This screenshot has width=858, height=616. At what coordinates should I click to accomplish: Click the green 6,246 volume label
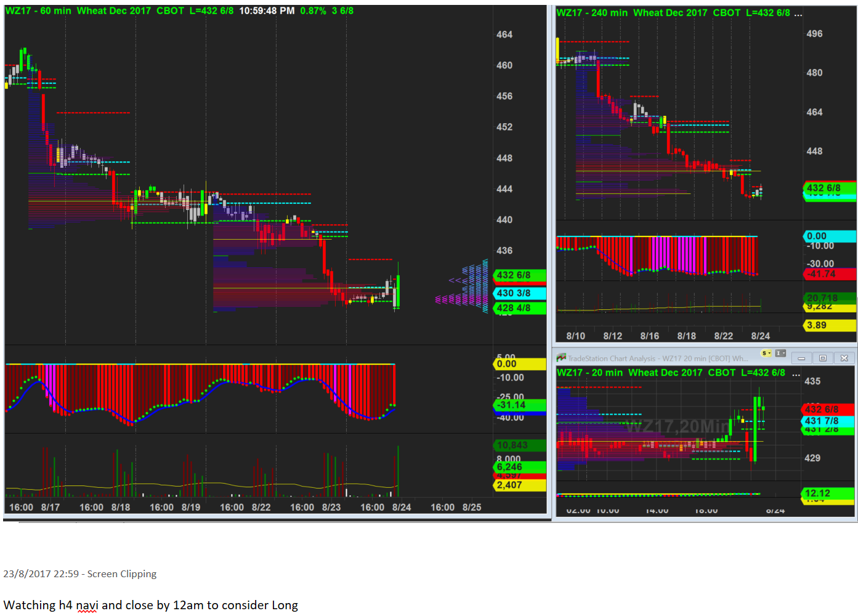click(520, 467)
